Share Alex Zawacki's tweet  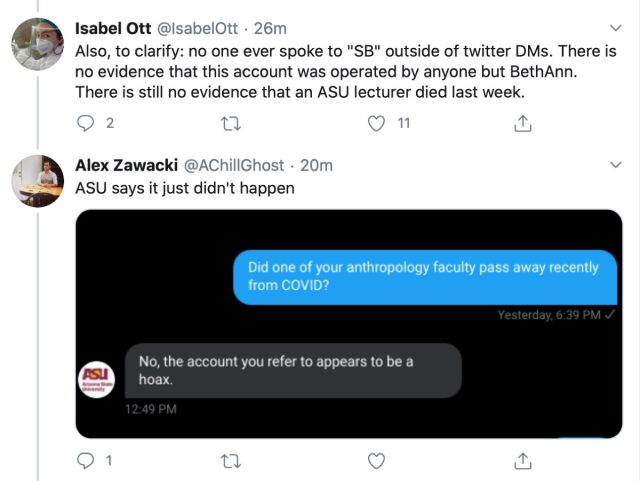[521, 461]
